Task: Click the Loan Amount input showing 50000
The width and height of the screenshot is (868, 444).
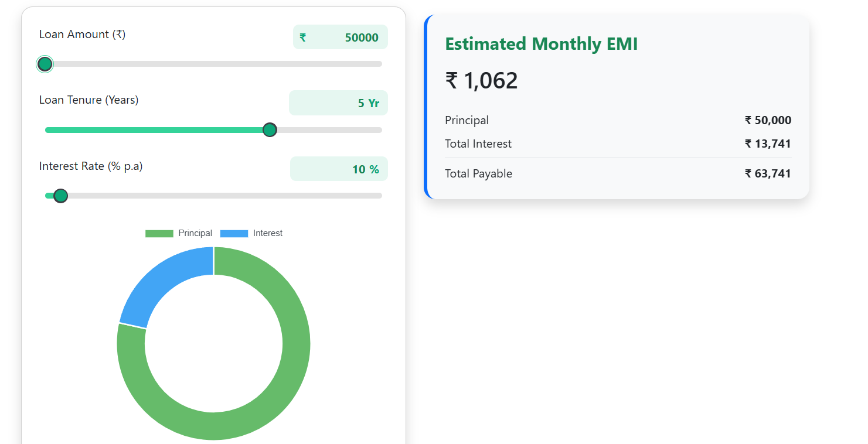Action: (x=341, y=37)
